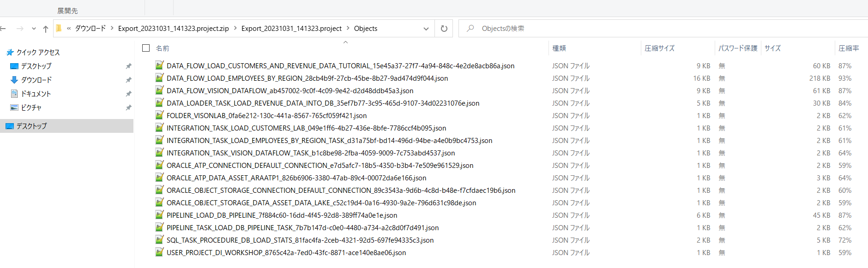Toggle the select-all checkbox in header
The image size is (868, 268).
(146, 48)
